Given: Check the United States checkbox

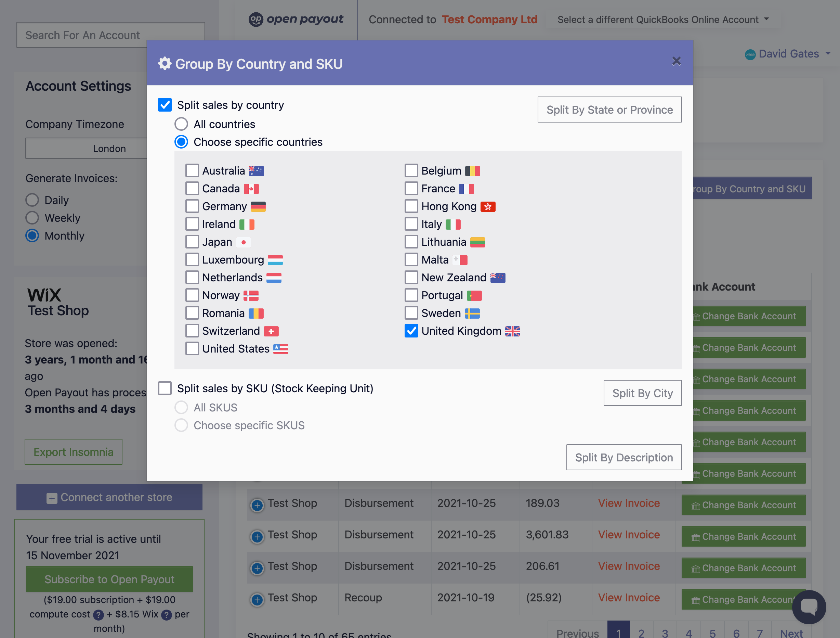Looking at the screenshot, I should pos(192,348).
